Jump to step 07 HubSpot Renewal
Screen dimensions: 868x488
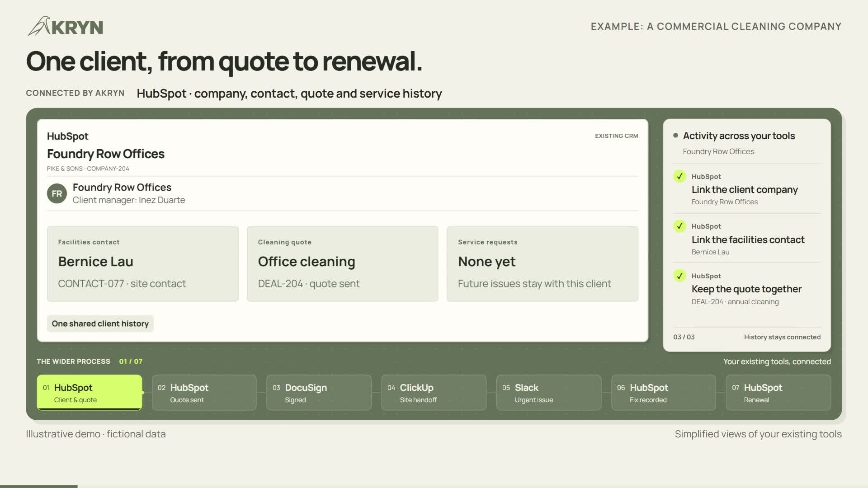click(778, 392)
